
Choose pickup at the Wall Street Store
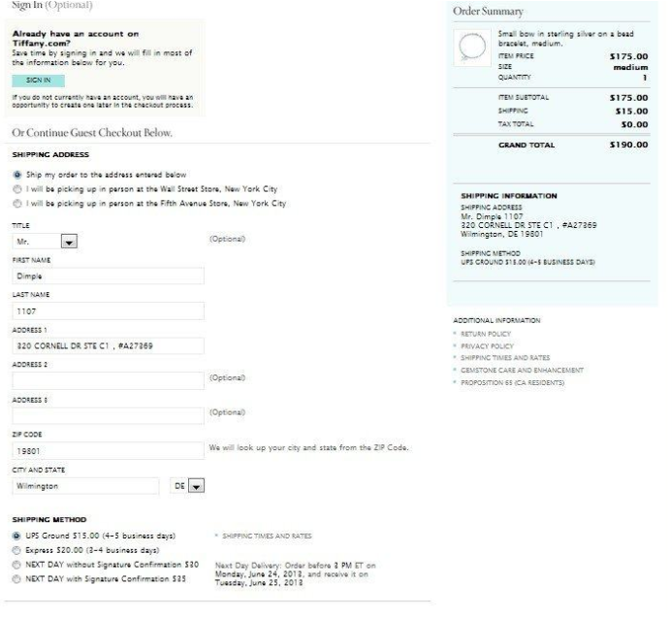click(17, 189)
